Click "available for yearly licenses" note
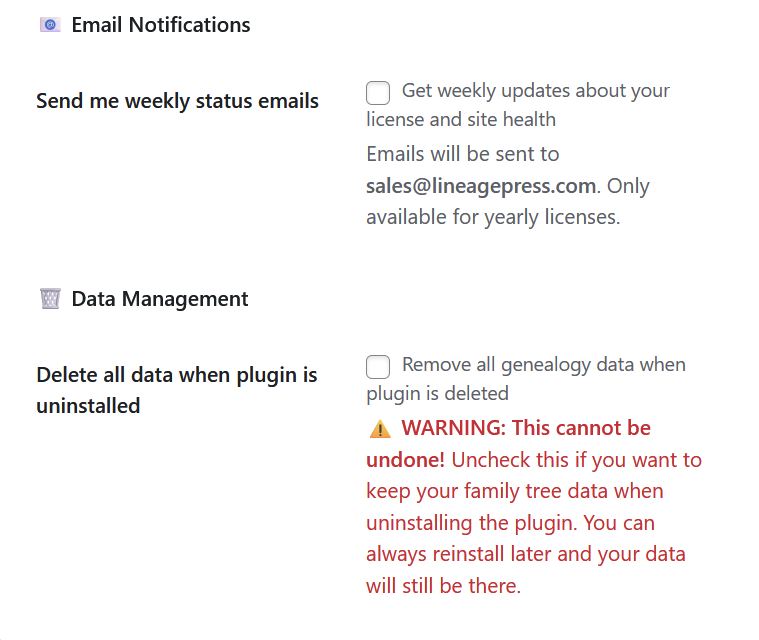 (493, 217)
